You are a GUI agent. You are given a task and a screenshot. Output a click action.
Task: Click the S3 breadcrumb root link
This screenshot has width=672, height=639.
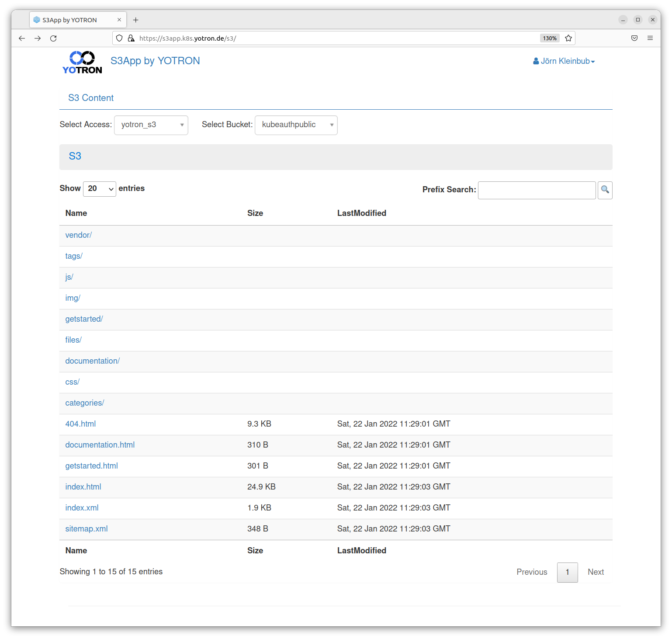tap(75, 156)
